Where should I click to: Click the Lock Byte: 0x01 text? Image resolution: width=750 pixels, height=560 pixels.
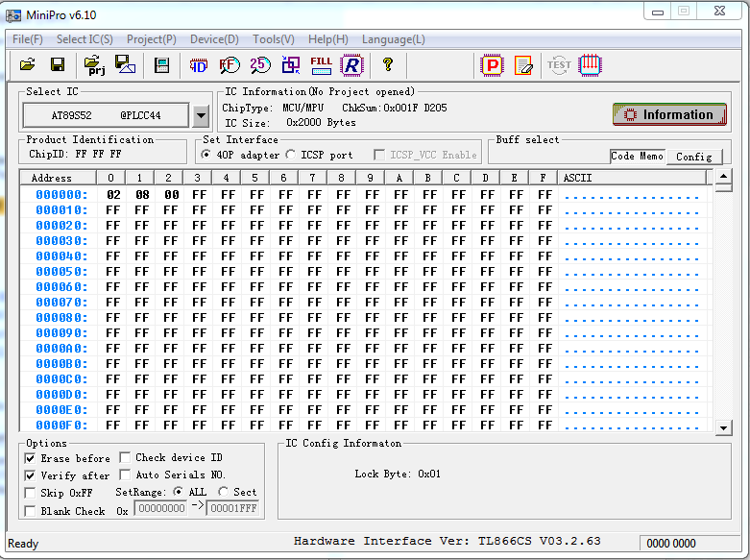[x=398, y=474]
